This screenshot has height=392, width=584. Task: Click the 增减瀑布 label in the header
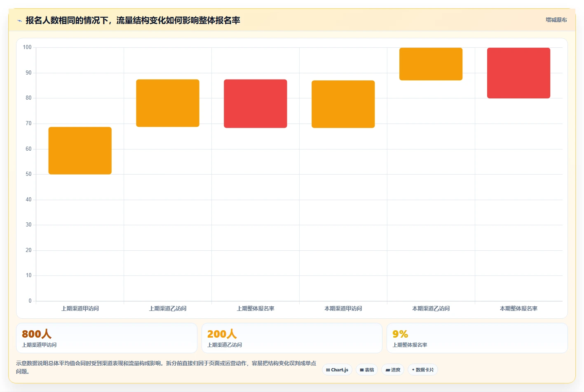click(556, 20)
